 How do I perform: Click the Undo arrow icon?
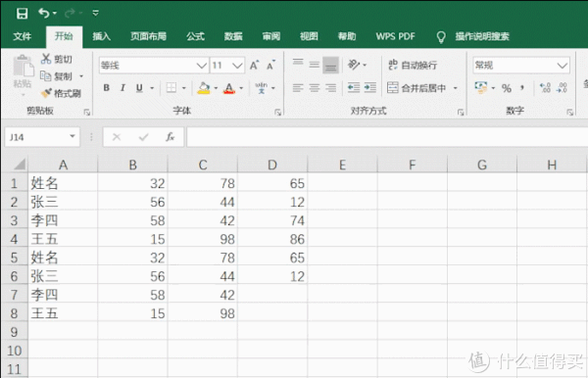[x=43, y=13]
